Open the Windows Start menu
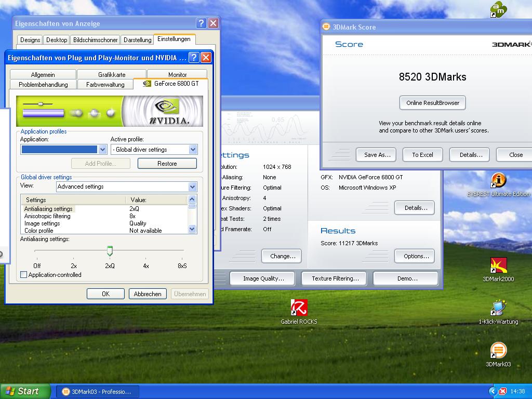Image resolution: width=532 pixels, height=399 pixels. tap(24, 391)
